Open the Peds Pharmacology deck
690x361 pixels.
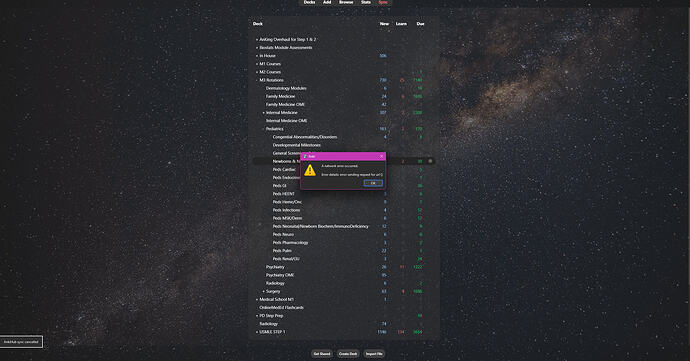click(x=290, y=243)
